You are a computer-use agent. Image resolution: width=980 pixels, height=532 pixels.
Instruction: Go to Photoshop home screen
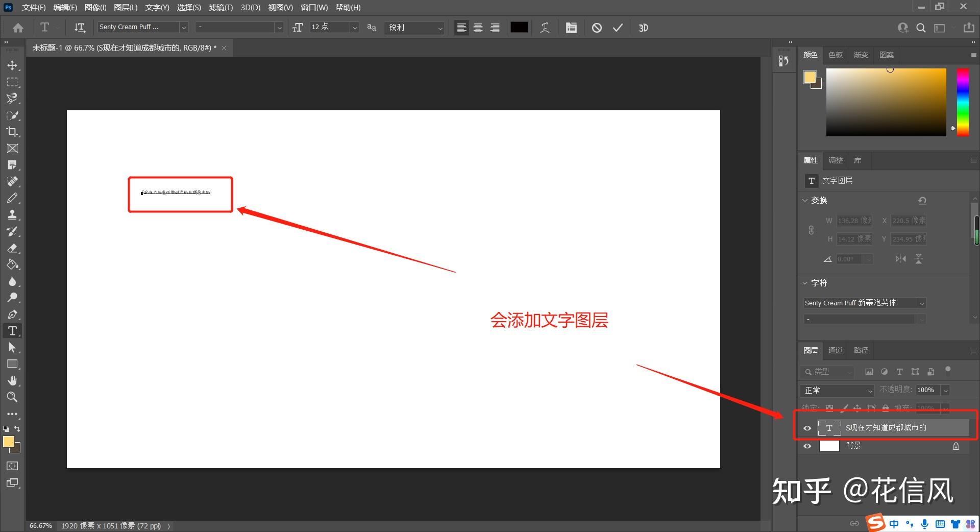(18, 28)
